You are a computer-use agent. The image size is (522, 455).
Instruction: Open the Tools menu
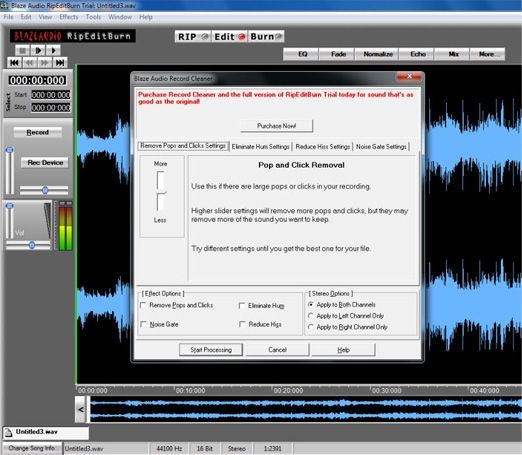pyautogui.click(x=93, y=17)
